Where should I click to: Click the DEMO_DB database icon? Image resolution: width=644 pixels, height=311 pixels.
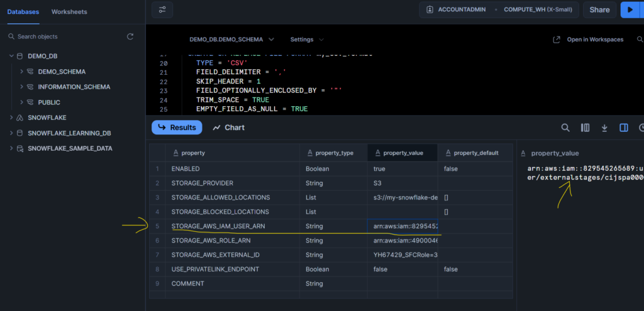coord(19,56)
